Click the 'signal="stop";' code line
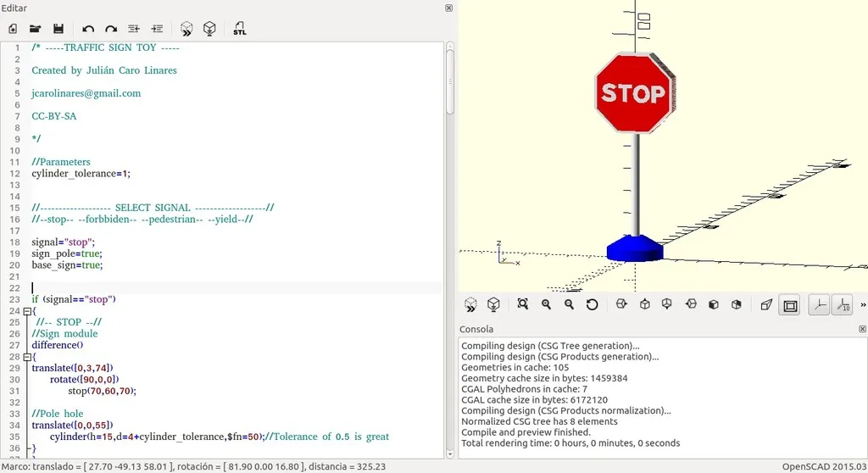Image resolution: width=868 pixels, height=473 pixels. [63, 242]
